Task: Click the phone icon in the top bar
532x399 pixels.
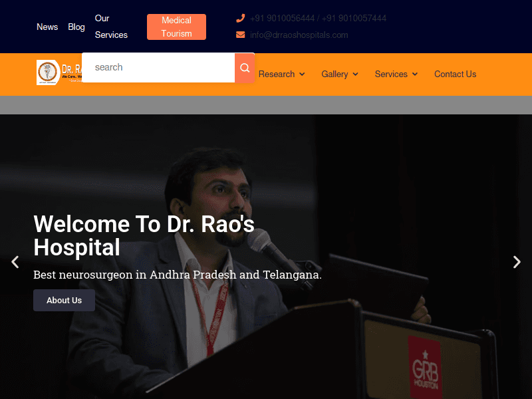Action: 240,18
